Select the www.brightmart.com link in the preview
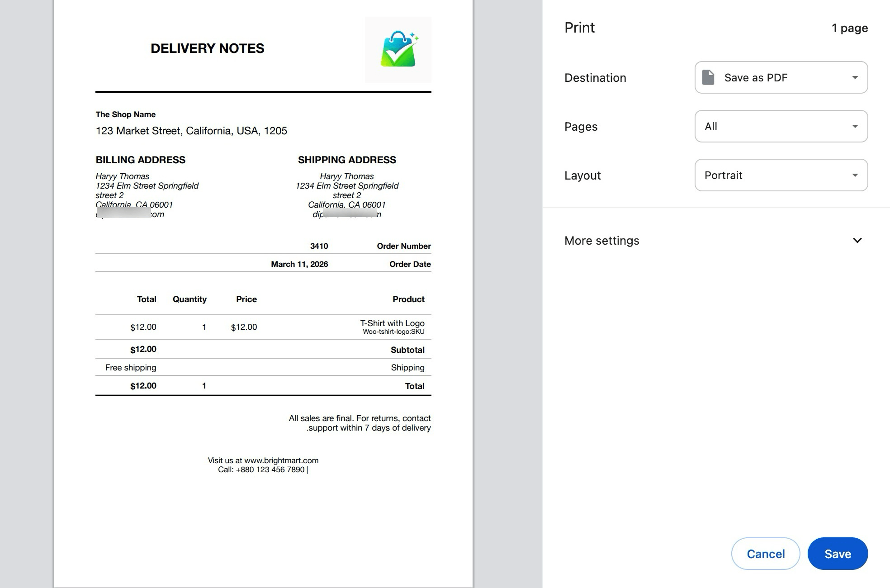This screenshot has height=588, width=890. pyautogui.click(x=280, y=460)
